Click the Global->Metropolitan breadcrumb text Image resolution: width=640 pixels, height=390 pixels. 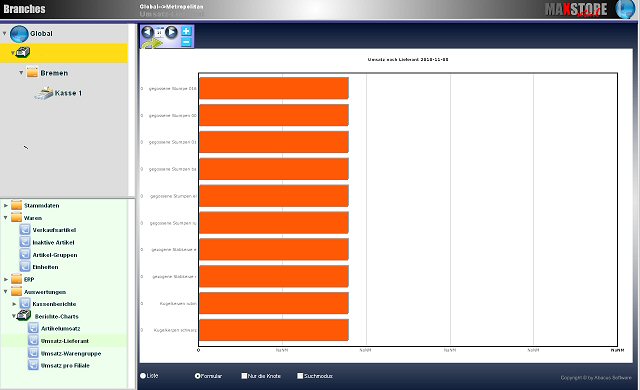click(x=171, y=7)
